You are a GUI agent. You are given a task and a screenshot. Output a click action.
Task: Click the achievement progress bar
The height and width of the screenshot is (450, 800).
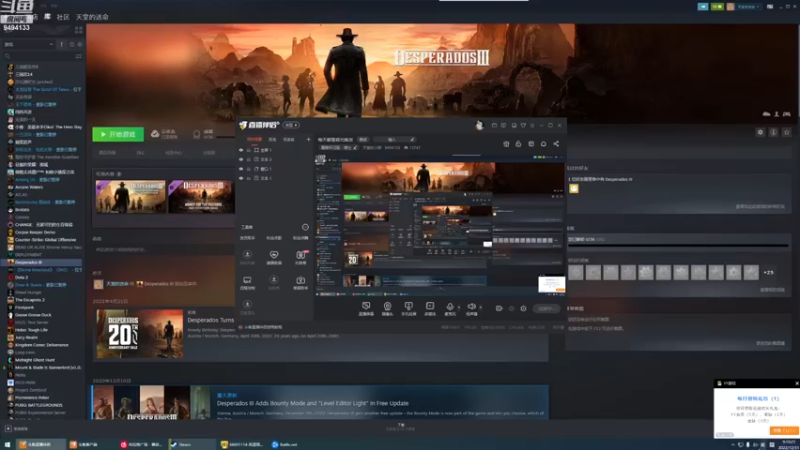(678, 245)
